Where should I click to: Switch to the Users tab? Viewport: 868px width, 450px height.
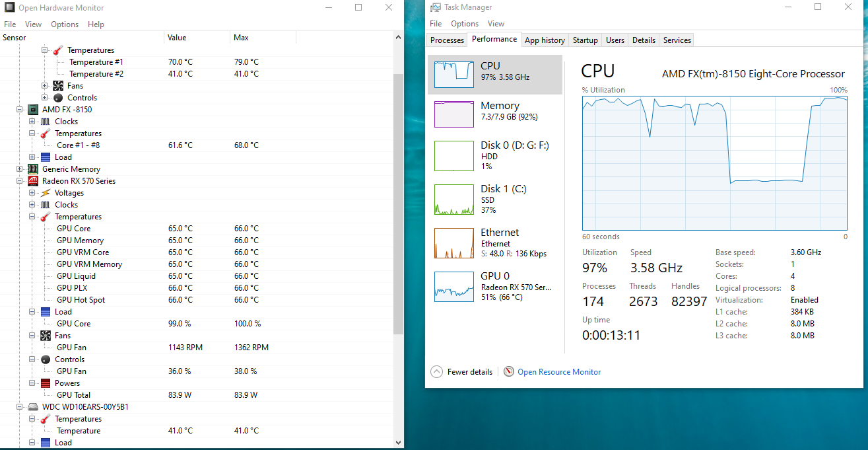pyautogui.click(x=615, y=40)
